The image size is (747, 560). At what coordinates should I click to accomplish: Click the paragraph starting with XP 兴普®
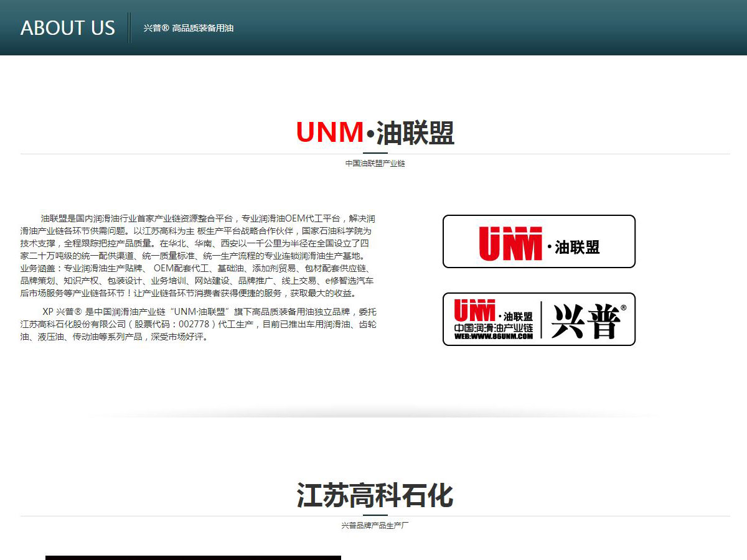[198, 324]
